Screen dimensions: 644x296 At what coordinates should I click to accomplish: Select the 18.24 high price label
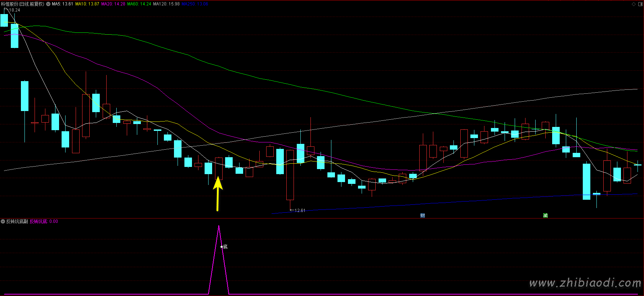tap(14, 10)
